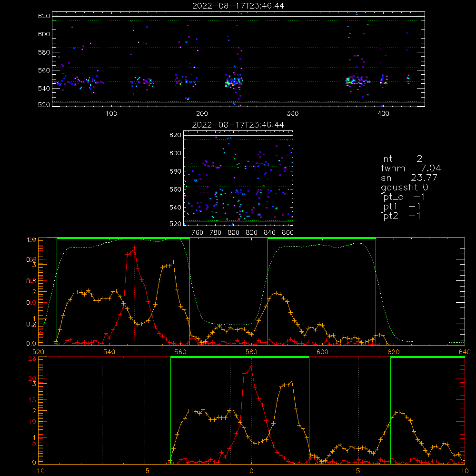The height and width of the screenshot is (476, 476).
Task: Click x-axis tick label '100' of top panel
Action: click(111, 114)
